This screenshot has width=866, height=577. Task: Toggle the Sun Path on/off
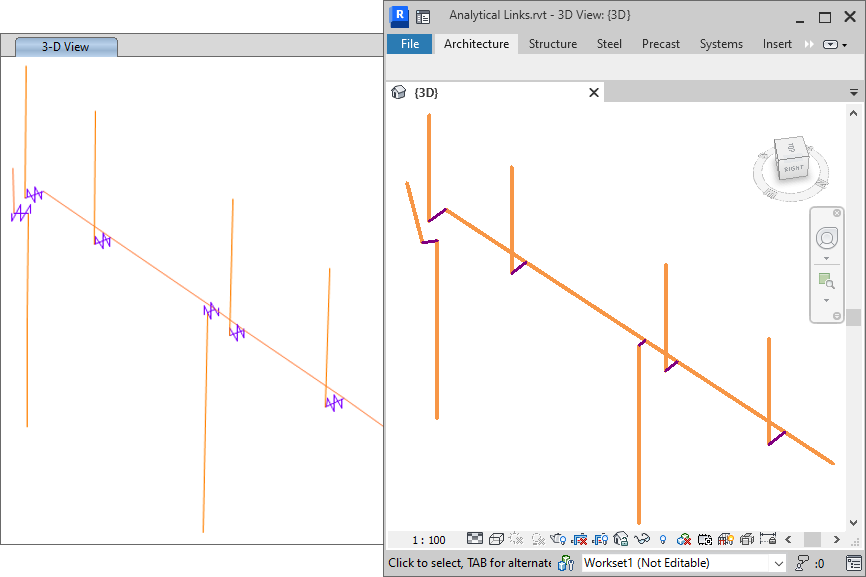(x=517, y=538)
